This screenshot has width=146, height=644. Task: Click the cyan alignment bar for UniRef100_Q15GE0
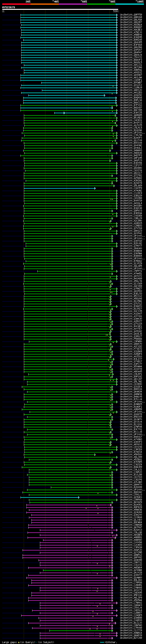(x=50, y=497)
